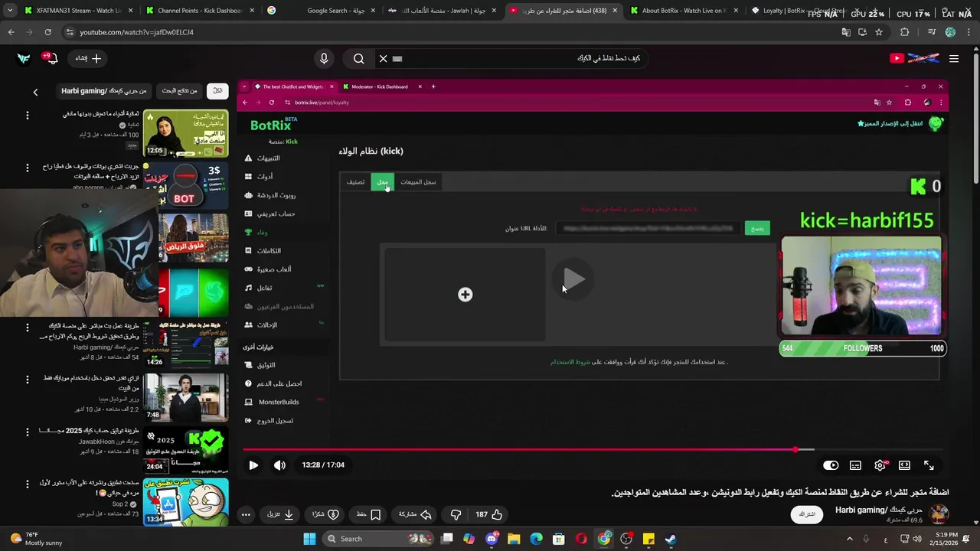Select the 'الكل' filter chip
The width and height of the screenshot is (980, 551).
[x=217, y=91]
